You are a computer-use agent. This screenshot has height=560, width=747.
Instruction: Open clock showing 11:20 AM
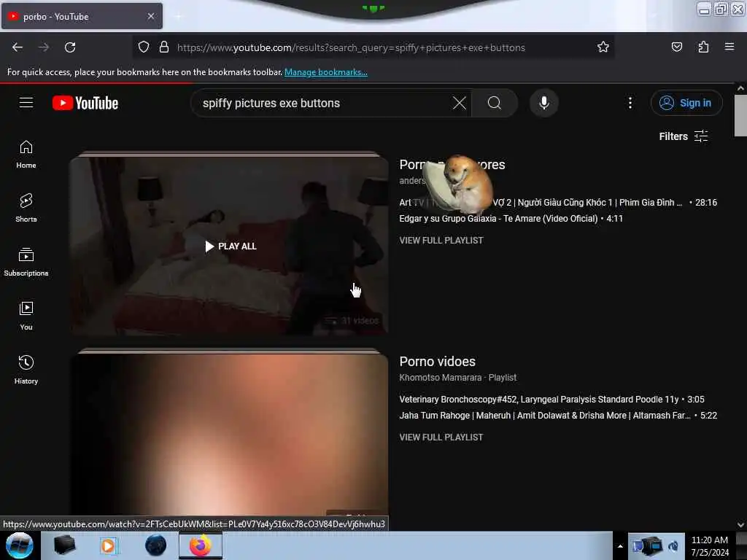coord(709,546)
